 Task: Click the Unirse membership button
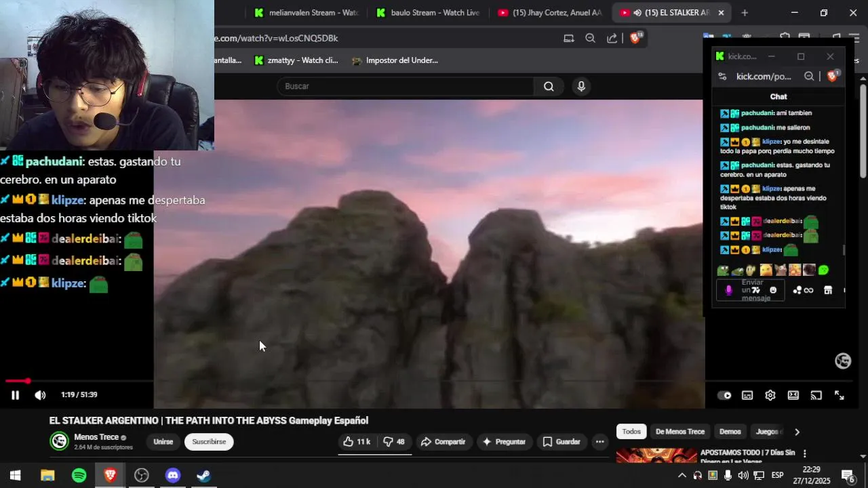click(x=163, y=442)
